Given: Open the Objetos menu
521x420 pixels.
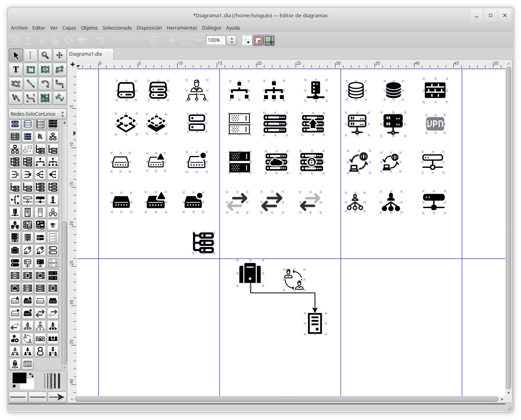Looking at the screenshot, I should (x=89, y=28).
